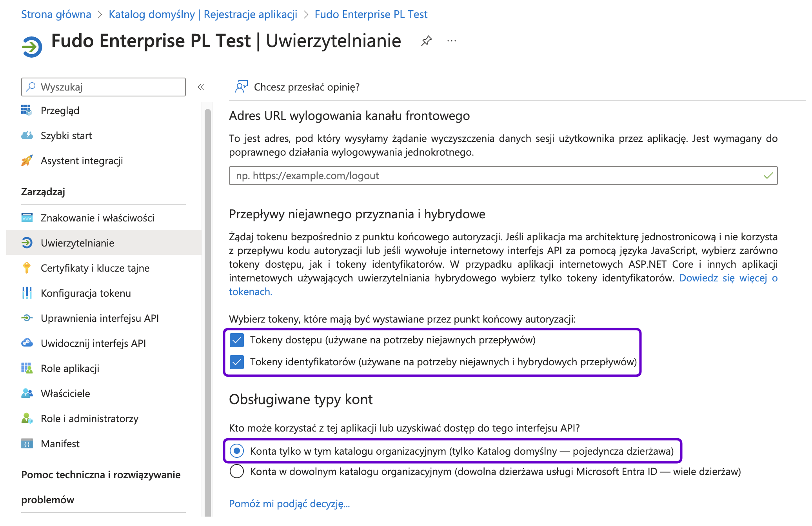This screenshot has height=526, width=812.
Task: Click Pomóż mi podjąć decyzję link
Action: 289,504
